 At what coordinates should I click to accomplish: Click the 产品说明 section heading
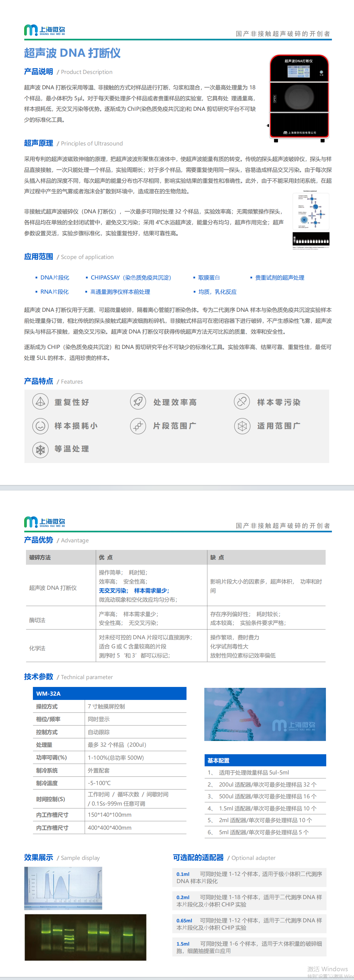point(38,72)
